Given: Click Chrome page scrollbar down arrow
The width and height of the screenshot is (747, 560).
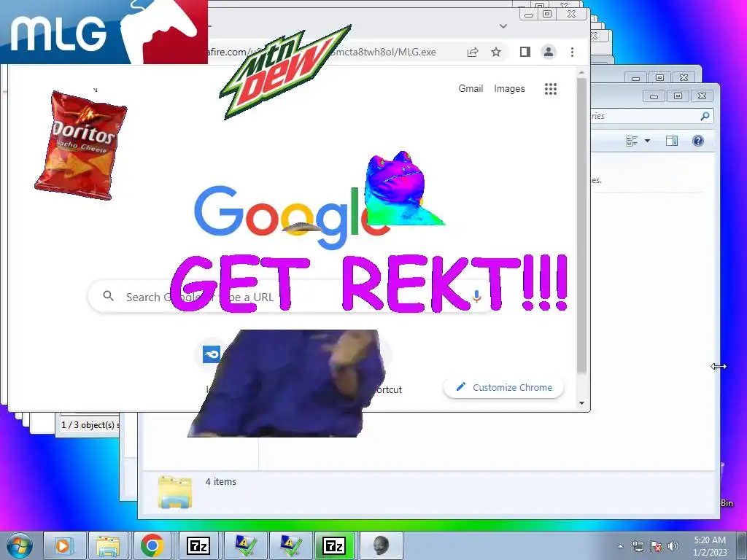Looking at the screenshot, I should (581, 402).
